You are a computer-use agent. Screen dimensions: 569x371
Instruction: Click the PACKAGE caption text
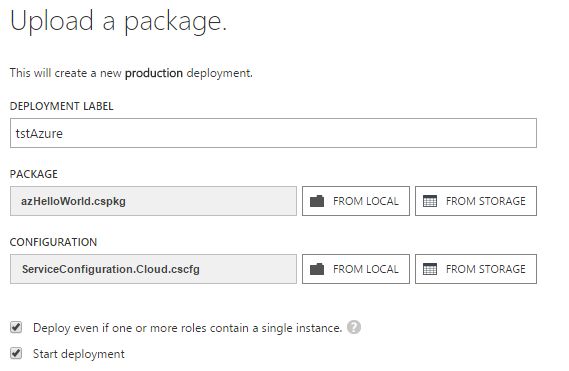[x=34, y=174]
